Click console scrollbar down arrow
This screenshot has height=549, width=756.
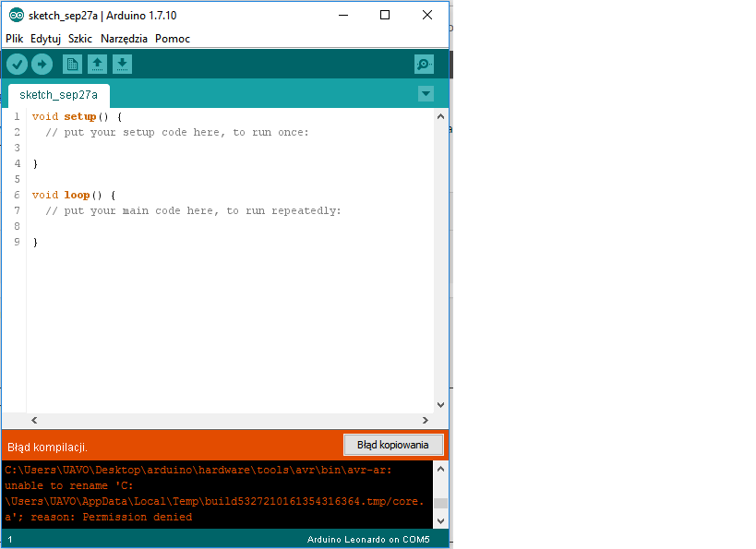point(440,520)
